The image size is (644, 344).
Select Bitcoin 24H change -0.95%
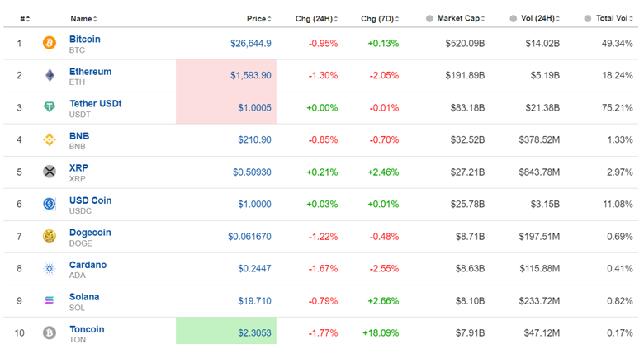click(x=323, y=43)
